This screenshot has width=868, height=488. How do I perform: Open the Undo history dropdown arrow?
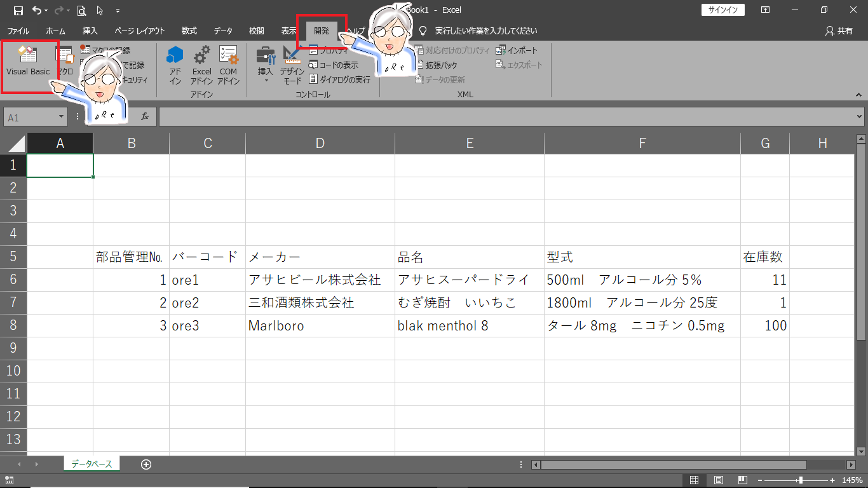click(x=47, y=10)
